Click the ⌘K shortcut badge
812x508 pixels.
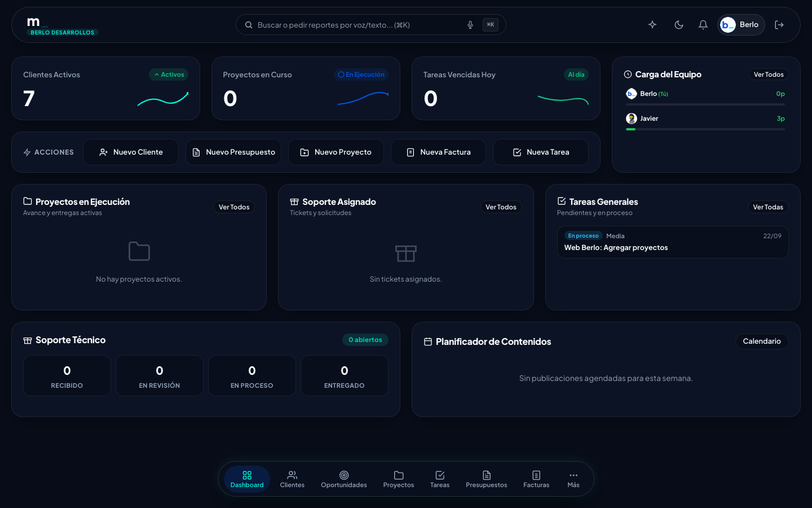[x=491, y=25]
